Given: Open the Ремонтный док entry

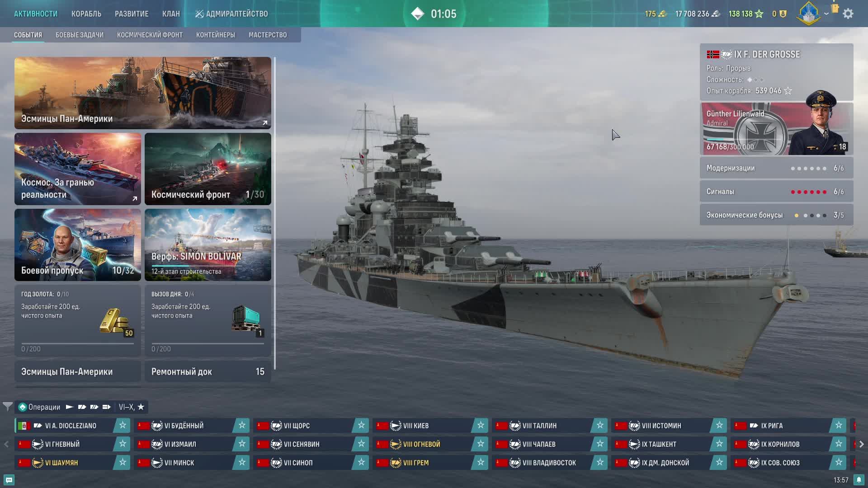Looking at the screenshot, I should pos(208,371).
